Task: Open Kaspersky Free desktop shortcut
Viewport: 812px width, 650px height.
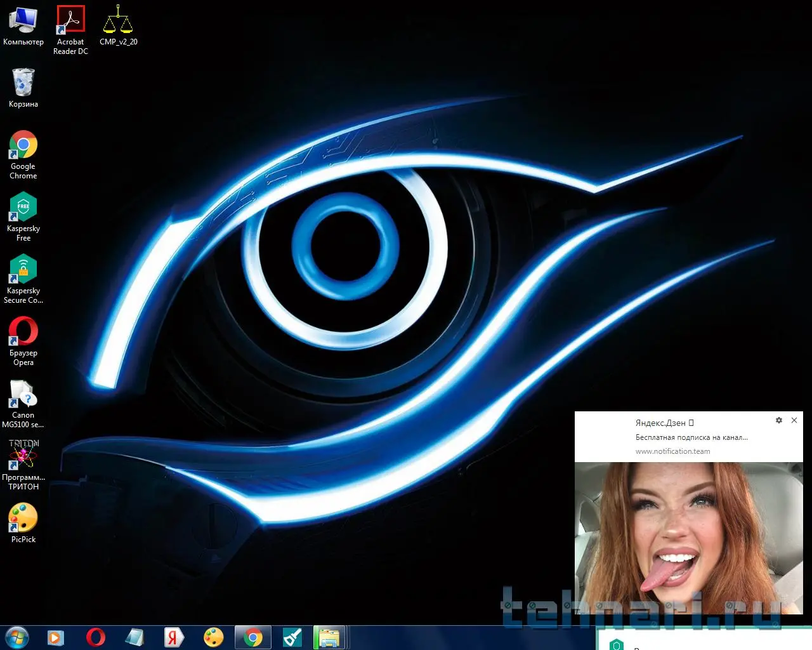Action: tap(23, 208)
